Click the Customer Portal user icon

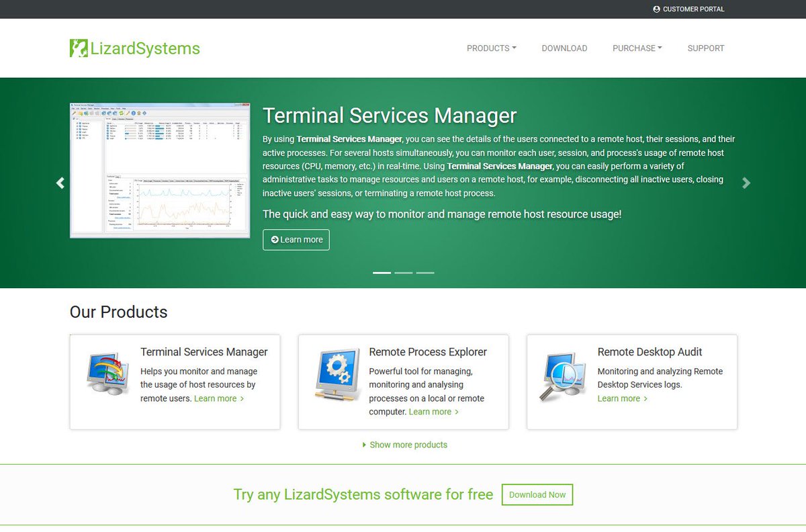point(656,9)
